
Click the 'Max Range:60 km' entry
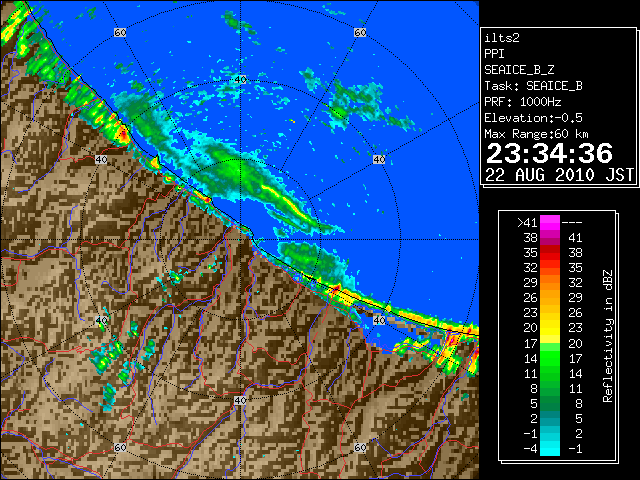pyautogui.click(x=536, y=134)
